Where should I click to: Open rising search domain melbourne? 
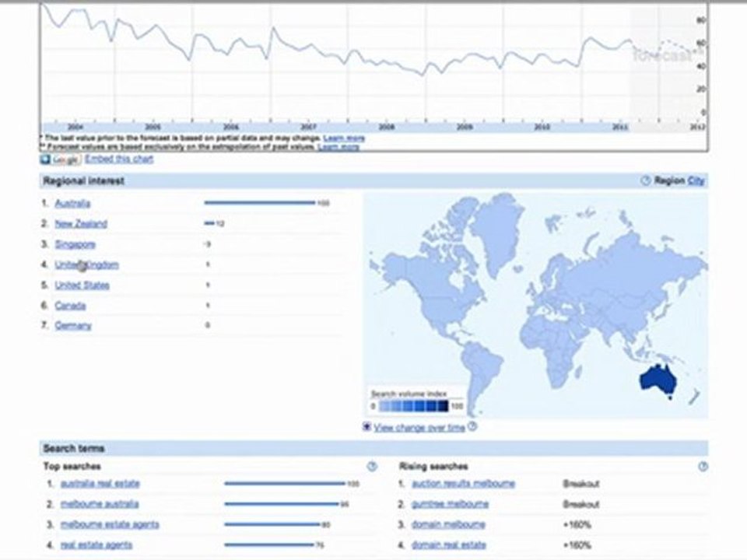tap(448, 525)
